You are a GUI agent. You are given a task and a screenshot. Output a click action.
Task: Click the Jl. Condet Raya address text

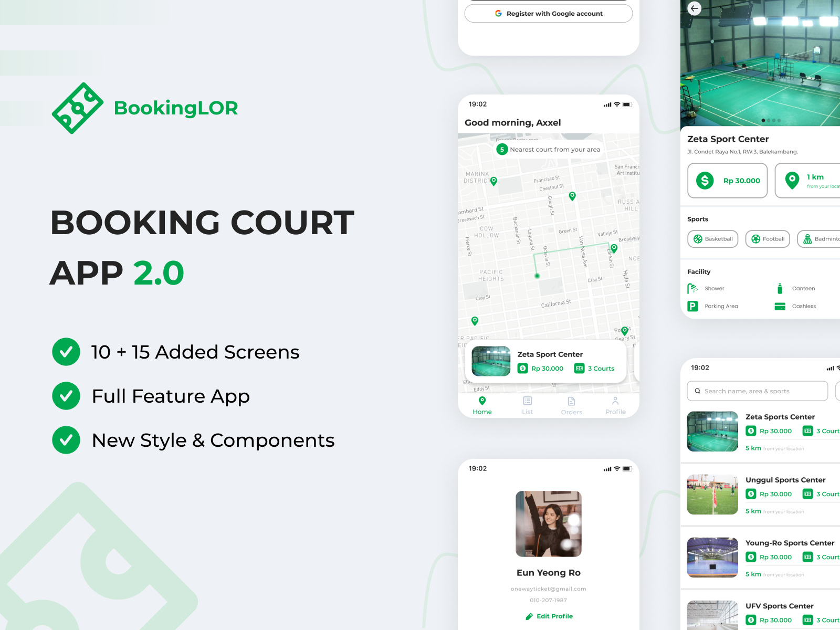tap(743, 152)
